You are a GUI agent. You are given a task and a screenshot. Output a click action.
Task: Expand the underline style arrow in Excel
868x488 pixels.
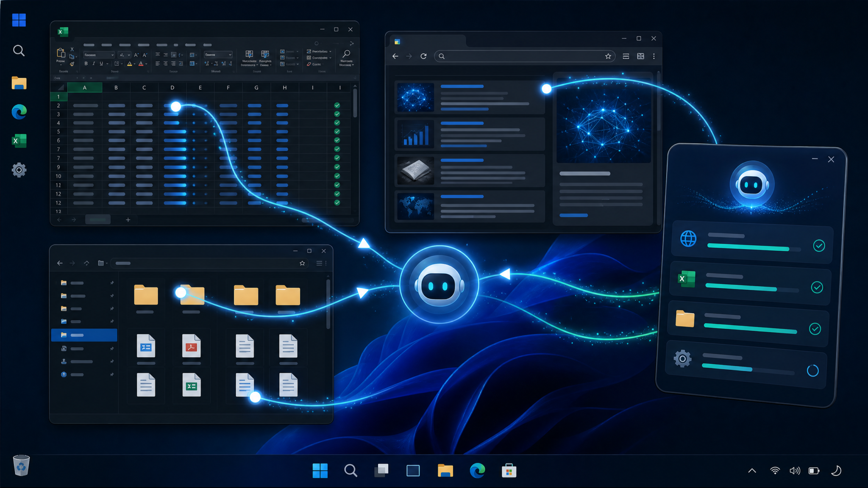(x=107, y=64)
